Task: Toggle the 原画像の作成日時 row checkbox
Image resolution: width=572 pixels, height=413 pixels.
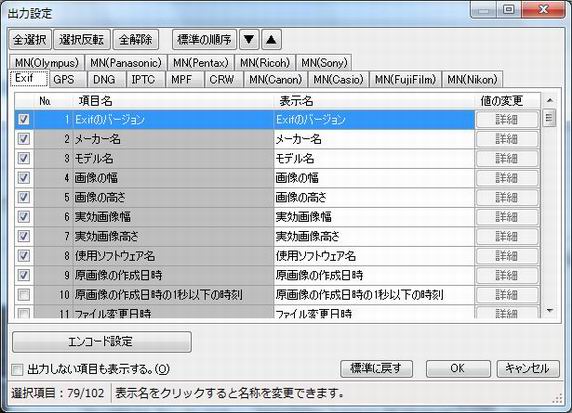Action: tap(24, 275)
